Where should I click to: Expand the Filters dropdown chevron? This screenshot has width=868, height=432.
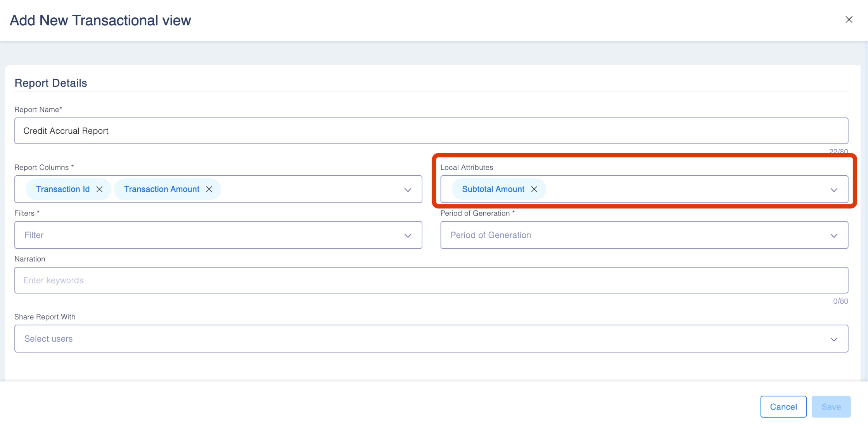tap(408, 235)
